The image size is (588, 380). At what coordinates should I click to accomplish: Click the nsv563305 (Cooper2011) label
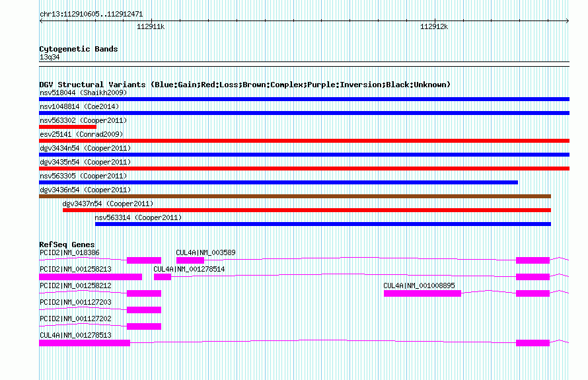[83, 176]
